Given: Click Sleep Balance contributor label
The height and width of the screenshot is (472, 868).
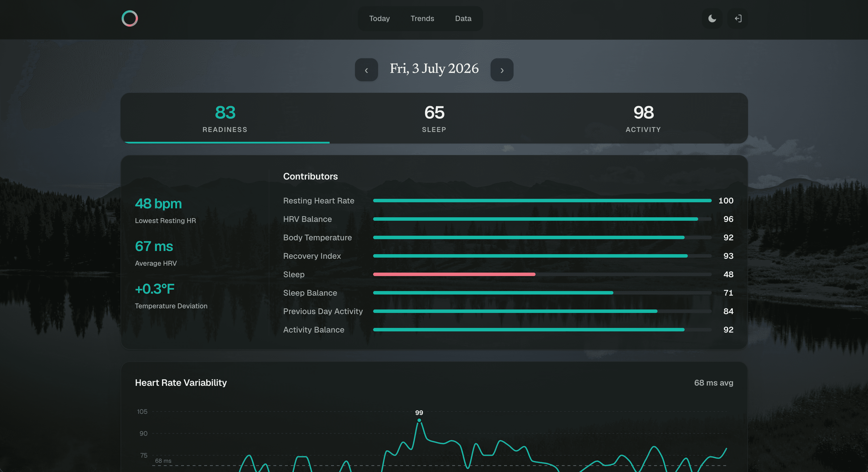Looking at the screenshot, I should tap(310, 293).
